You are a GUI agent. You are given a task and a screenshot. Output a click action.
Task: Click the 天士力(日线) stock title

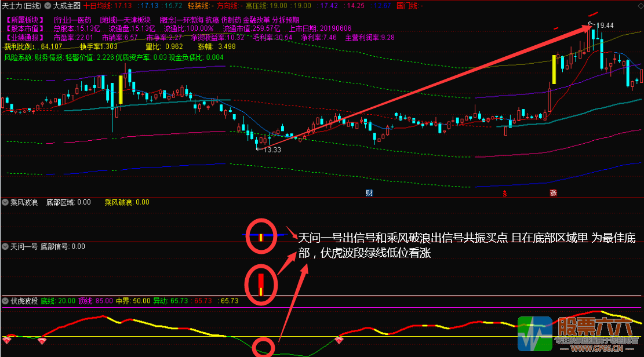click(x=21, y=6)
